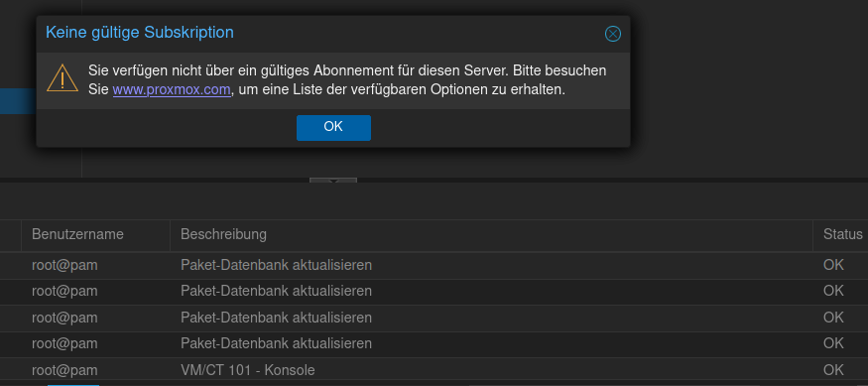Click root@pam in the VM/CT 101 row
The height and width of the screenshot is (386, 868).
pyautogui.click(x=64, y=369)
